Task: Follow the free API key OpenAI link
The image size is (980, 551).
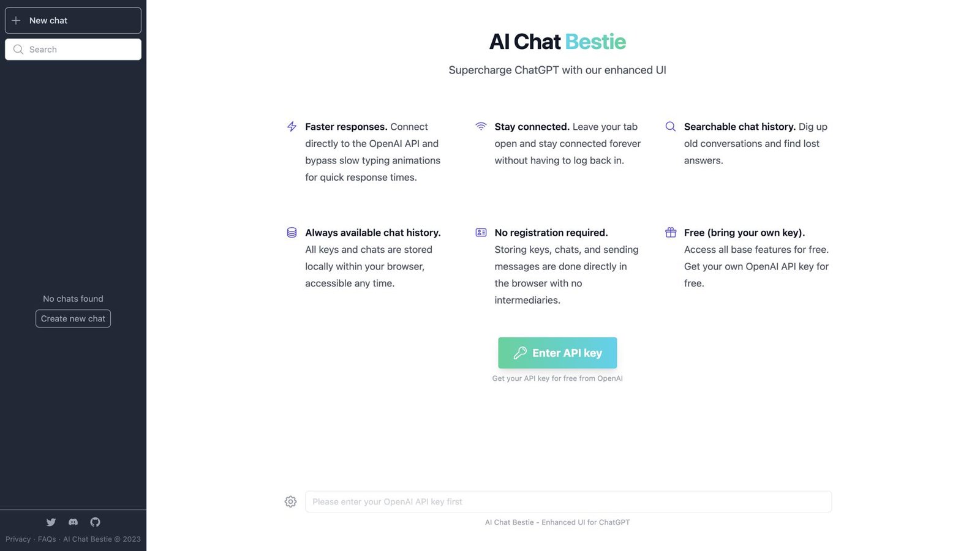Action: pos(557,378)
